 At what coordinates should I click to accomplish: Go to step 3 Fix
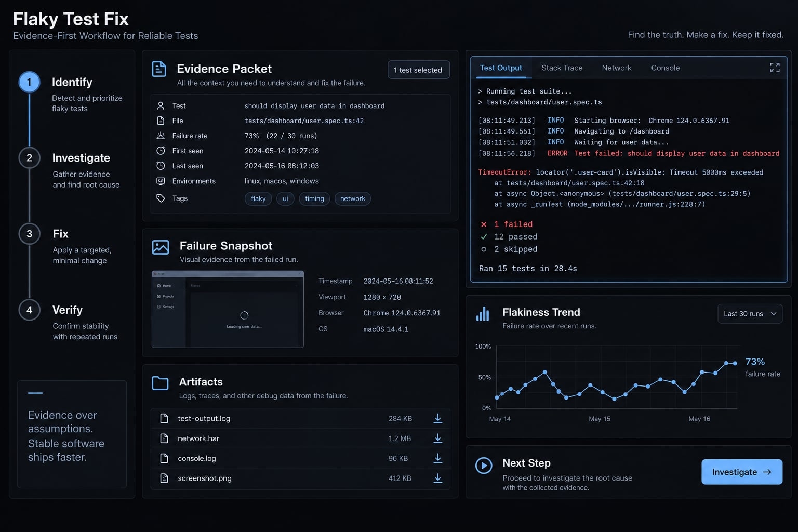tap(29, 234)
